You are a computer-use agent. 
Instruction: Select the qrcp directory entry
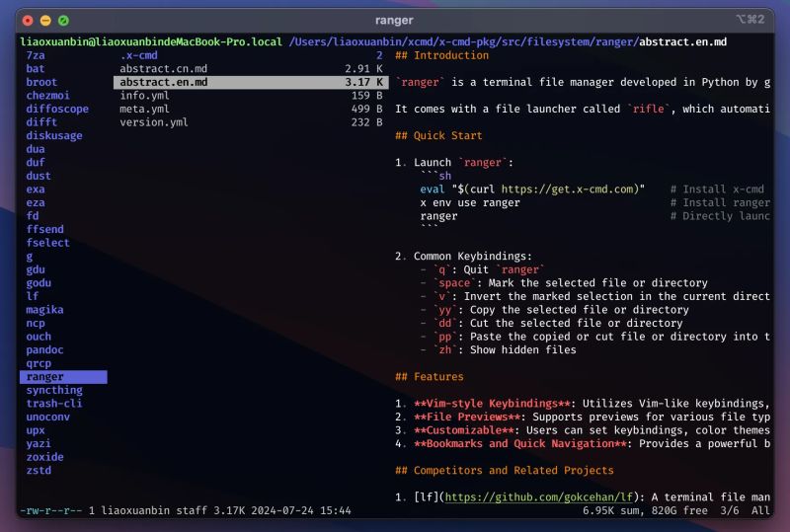(x=39, y=363)
